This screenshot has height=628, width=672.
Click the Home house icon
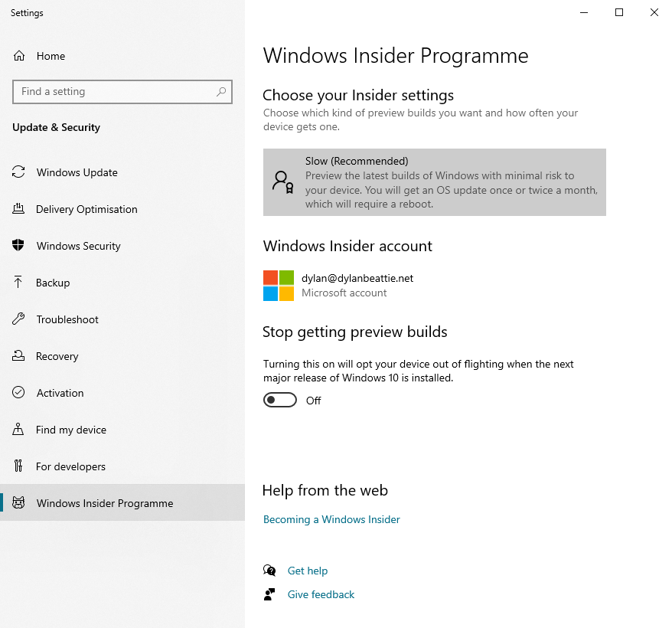[19, 56]
